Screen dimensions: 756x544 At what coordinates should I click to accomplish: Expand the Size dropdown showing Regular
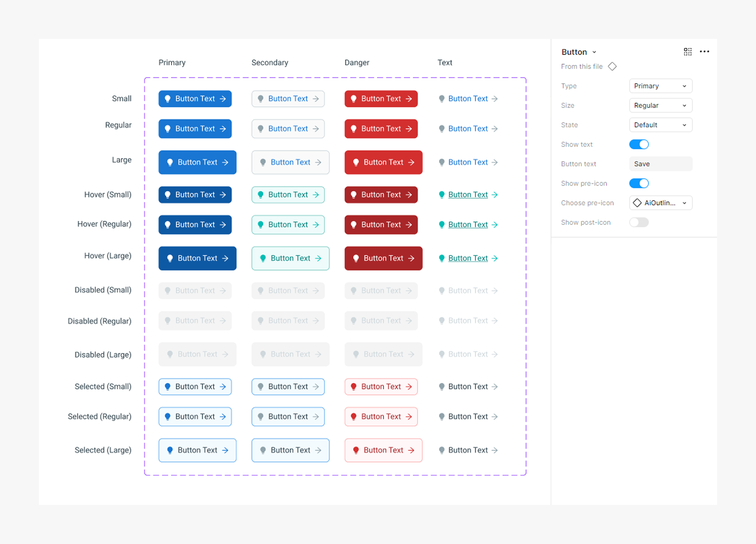660,105
